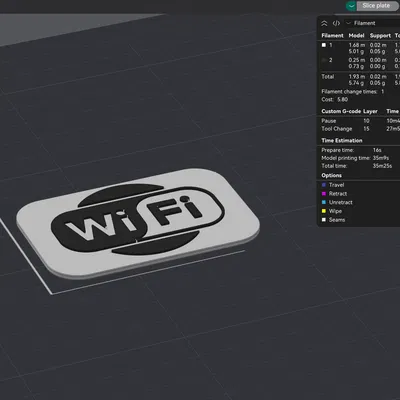Toggle Seams display option
400x400 pixels.
324,220
